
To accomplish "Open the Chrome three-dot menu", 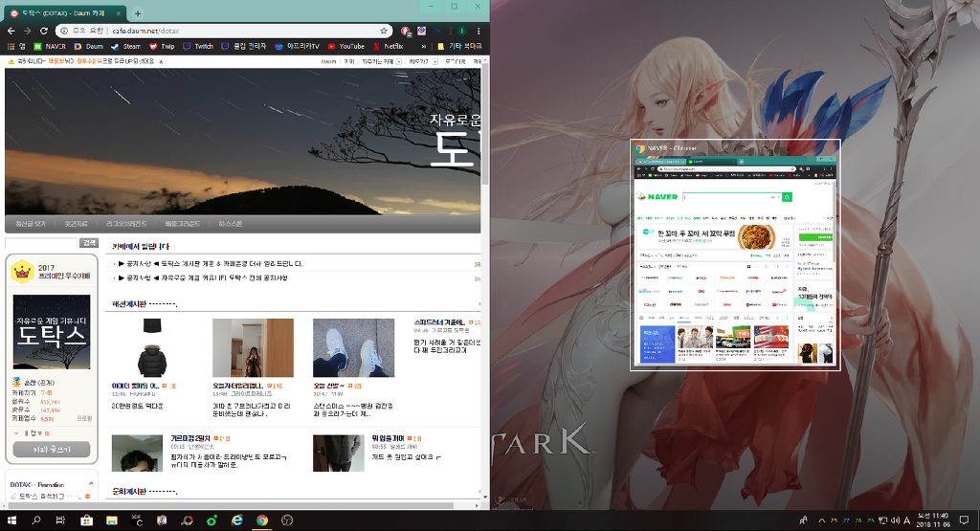I will coord(479,31).
